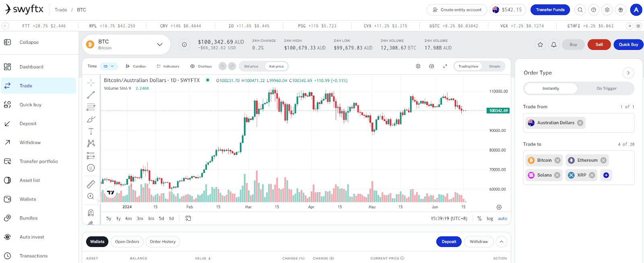
Task: Open the 1D time interval dropdown
Action: point(109,66)
